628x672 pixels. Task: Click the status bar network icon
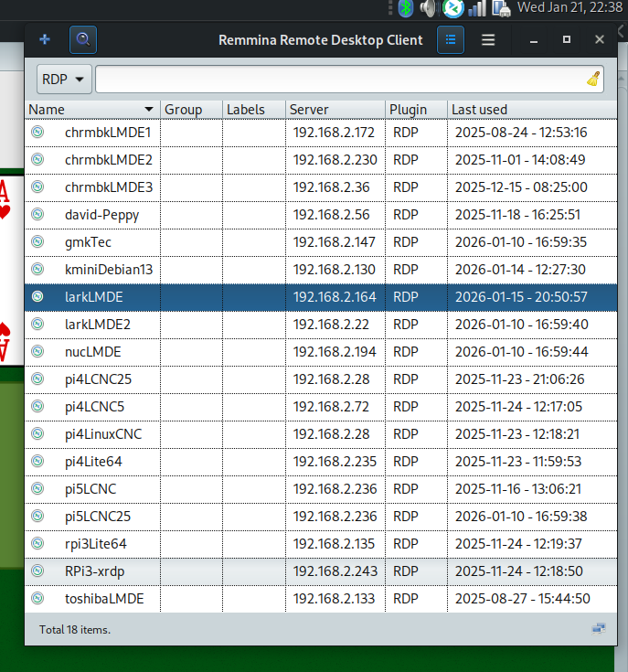click(599, 629)
